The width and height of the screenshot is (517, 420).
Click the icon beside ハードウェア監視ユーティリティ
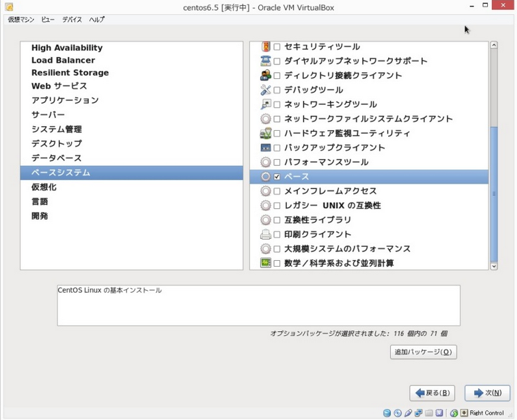coord(265,133)
